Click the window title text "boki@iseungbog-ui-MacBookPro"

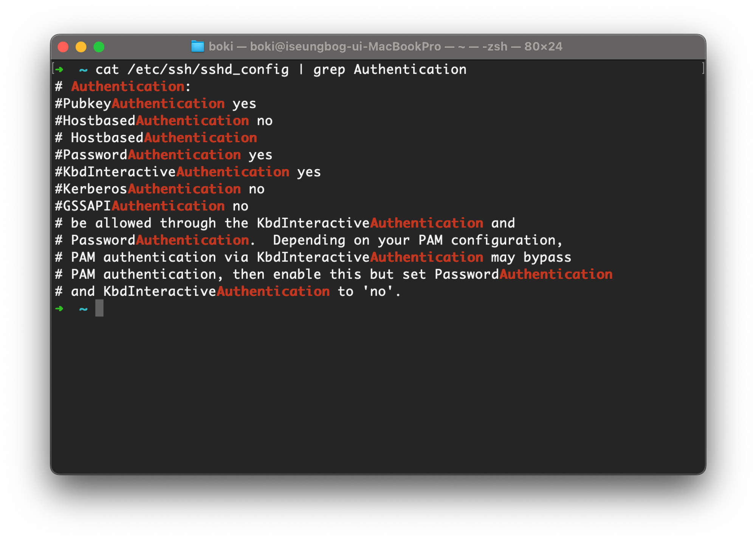[x=345, y=47]
